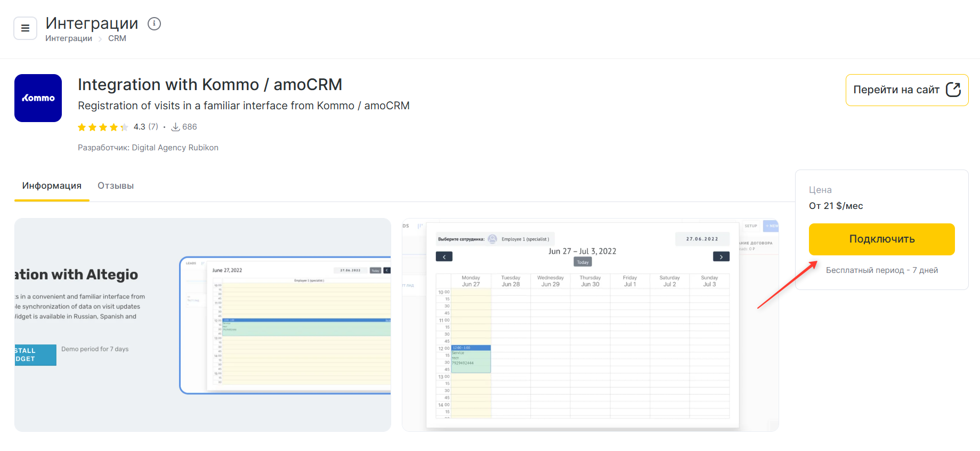
Task: Click the Registration of visits subtitle text
Action: (244, 106)
